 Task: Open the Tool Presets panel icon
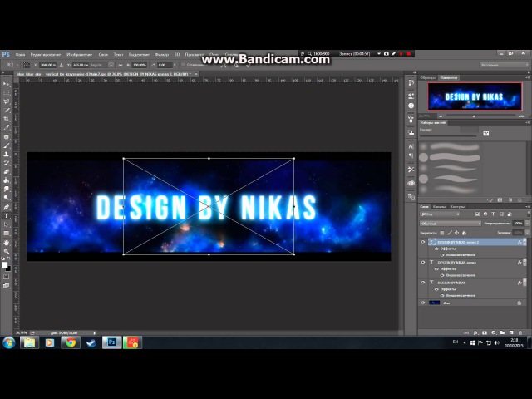click(411, 170)
